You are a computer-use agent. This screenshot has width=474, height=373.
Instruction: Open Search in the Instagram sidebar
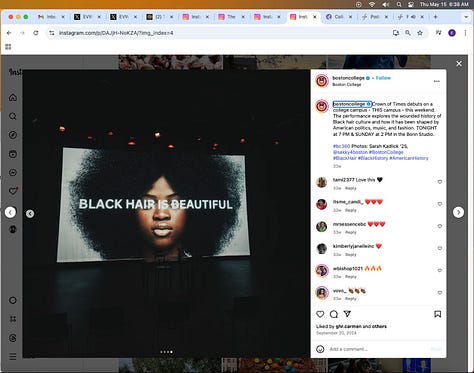point(13,116)
